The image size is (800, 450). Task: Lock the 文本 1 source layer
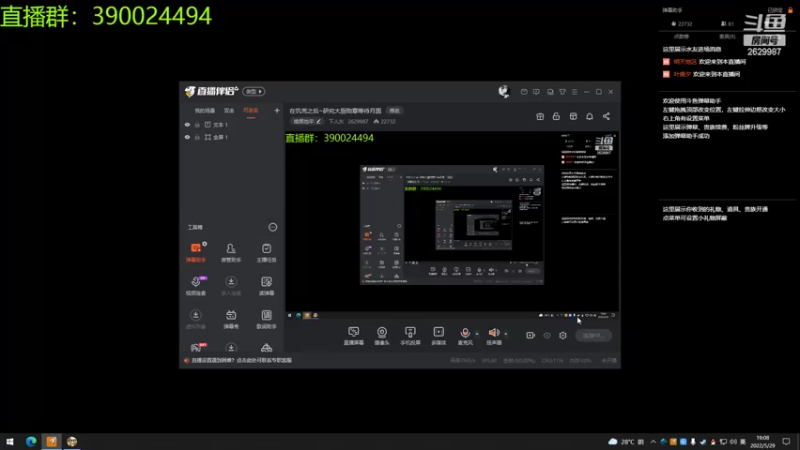(197, 124)
